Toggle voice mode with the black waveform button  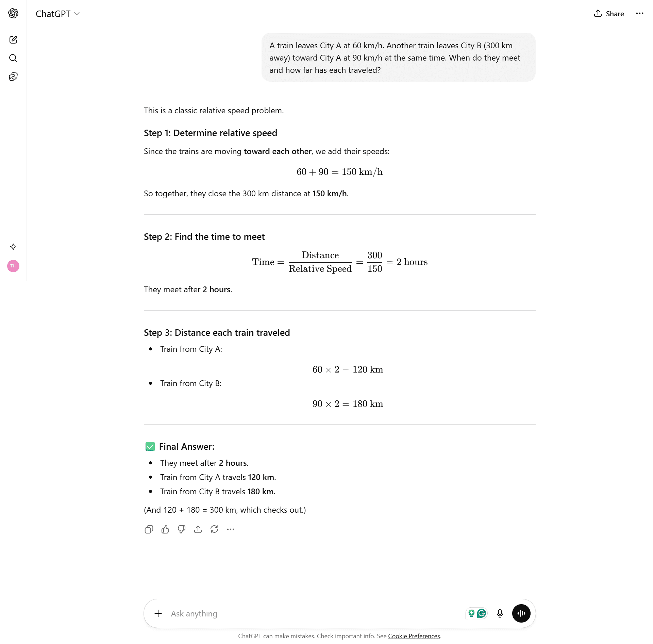click(x=521, y=614)
